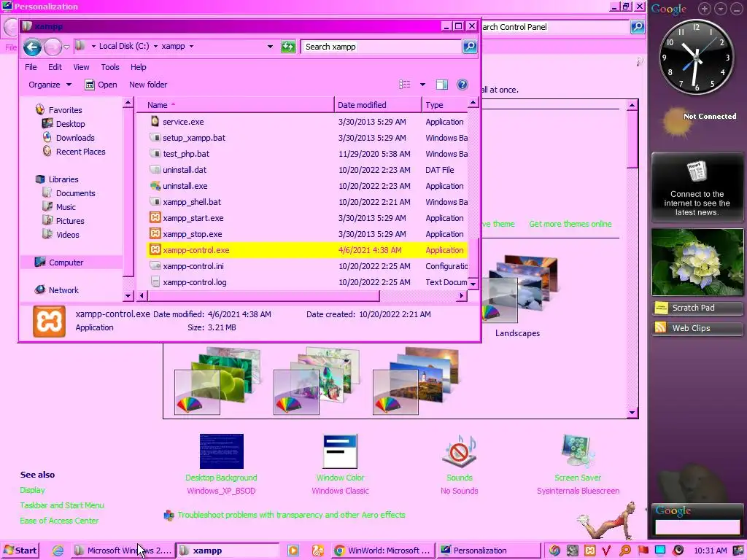Select the xampp_start.exe orange icon
The height and width of the screenshot is (560, 747).
pyautogui.click(x=155, y=217)
